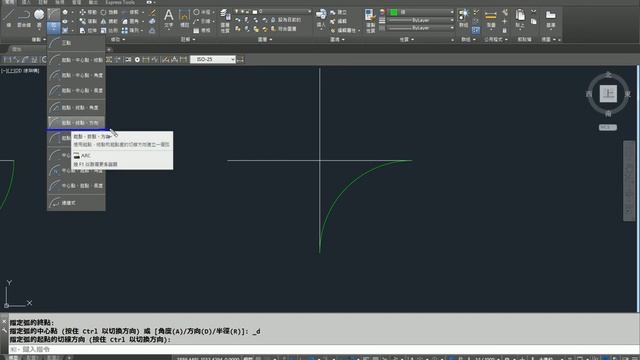This screenshot has height=360, width=640.
Task: Click the Trim tool in Modify panel
Action: coord(130,12)
